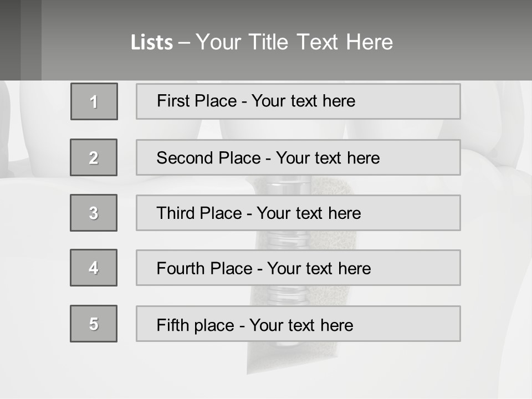Click the Fourth Place text bar
The image size is (532, 399).
298,268
